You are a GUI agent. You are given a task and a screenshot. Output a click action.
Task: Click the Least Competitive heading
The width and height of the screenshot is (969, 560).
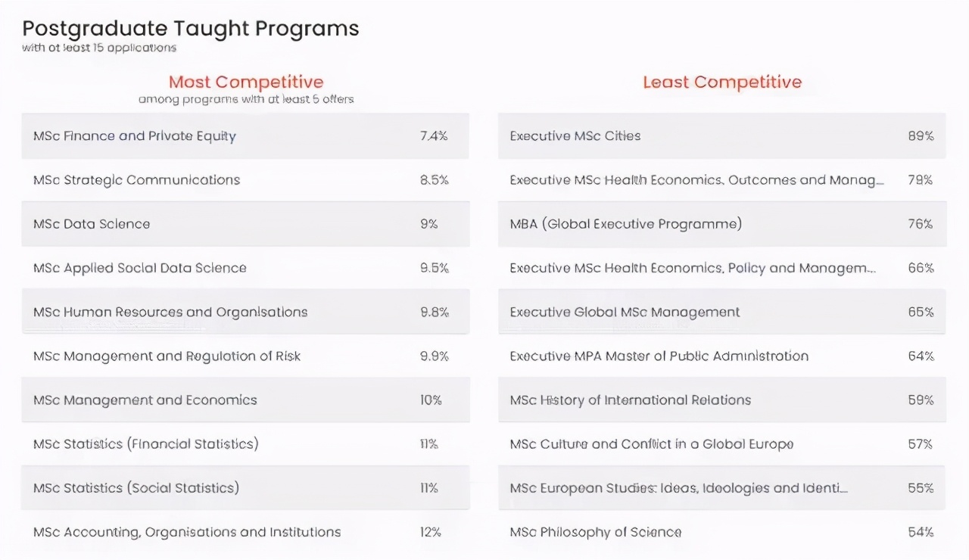(x=722, y=82)
